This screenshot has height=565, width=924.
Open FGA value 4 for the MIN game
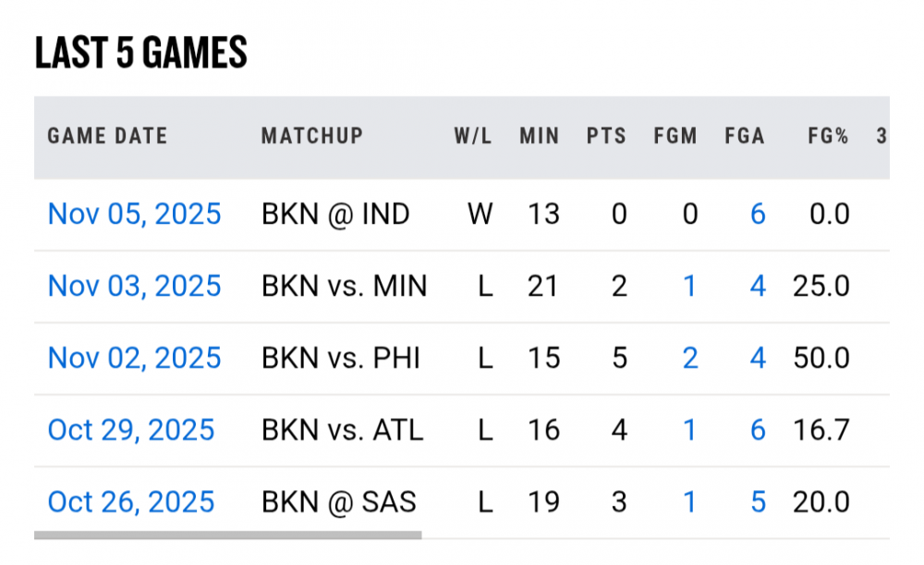coord(758,286)
